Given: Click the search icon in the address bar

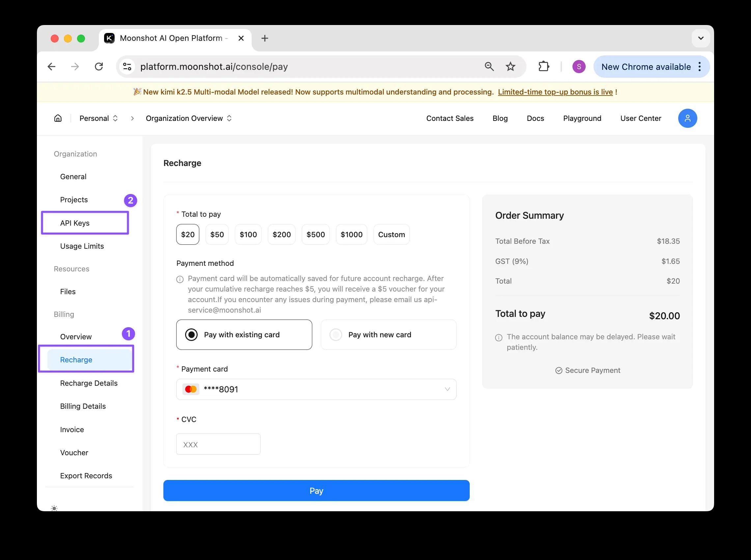Looking at the screenshot, I should click(x=489, y=67).
